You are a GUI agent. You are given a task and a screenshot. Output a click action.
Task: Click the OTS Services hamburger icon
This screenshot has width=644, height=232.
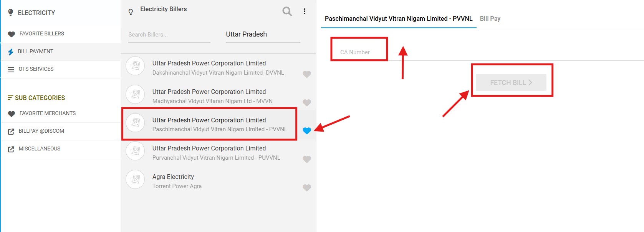pos(11,70)
